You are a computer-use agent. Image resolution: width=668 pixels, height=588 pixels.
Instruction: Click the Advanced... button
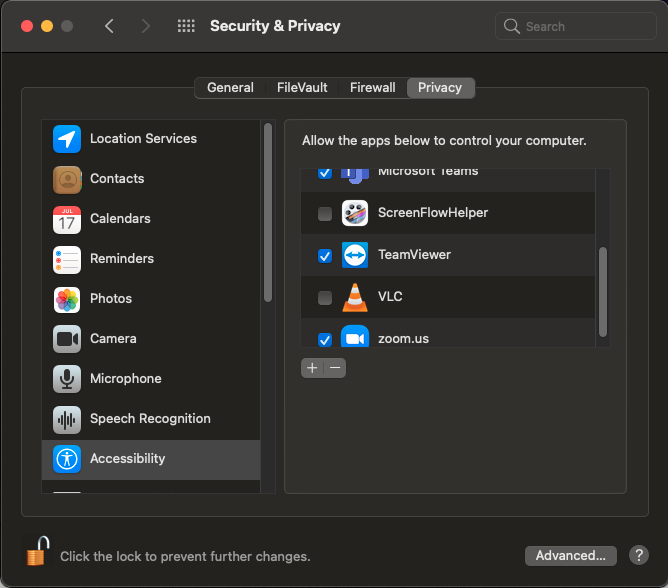pyautogui.click(x=570, y=556)
